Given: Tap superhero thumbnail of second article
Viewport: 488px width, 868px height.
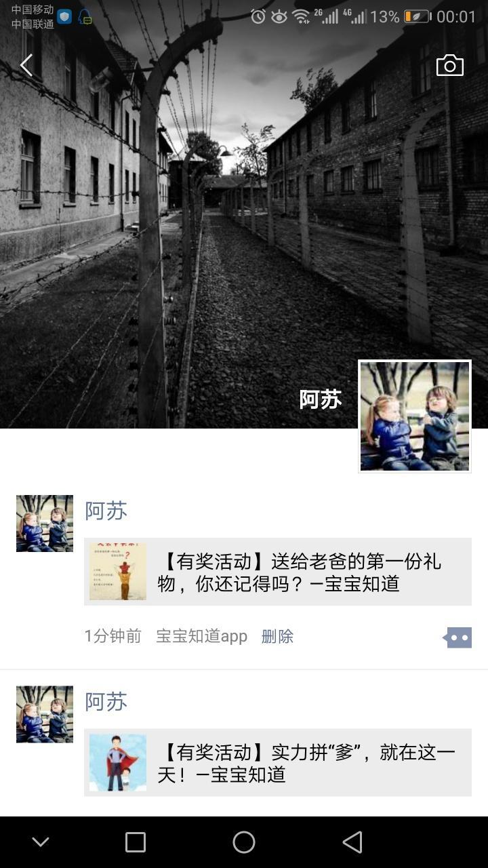Looking at the screenshot, I should 118,762.
